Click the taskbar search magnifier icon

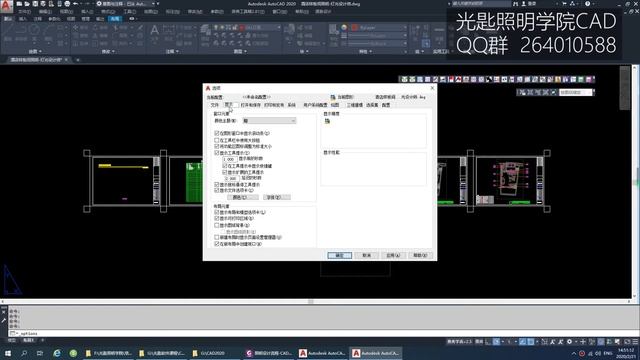click(x=24, y=353)
